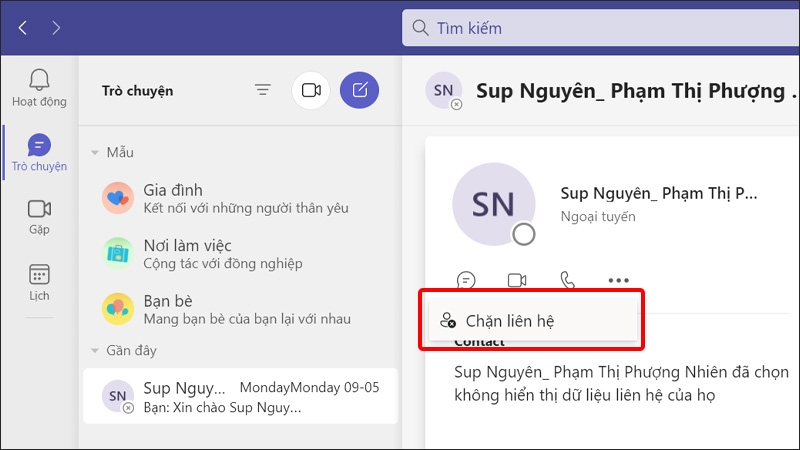Open the Gặp meeting section
The image size is (800, 450).
click(x=39, y=217)
